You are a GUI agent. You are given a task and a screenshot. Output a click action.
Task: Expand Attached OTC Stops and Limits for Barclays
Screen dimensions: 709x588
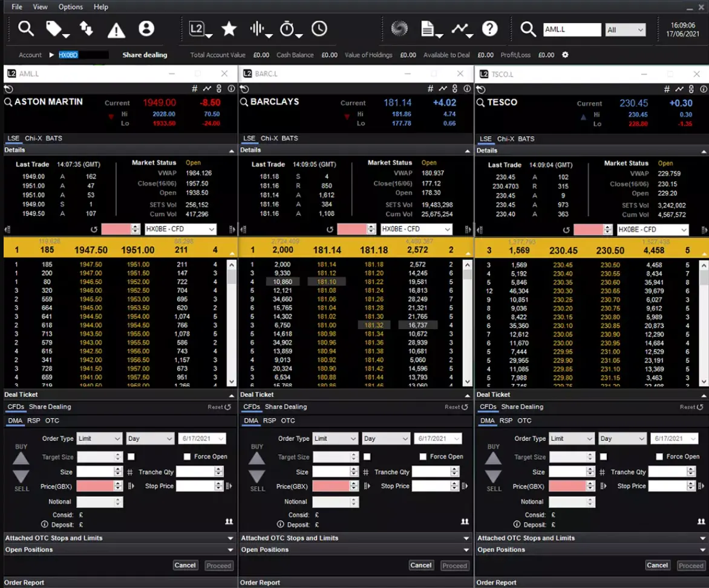(355, 538)
